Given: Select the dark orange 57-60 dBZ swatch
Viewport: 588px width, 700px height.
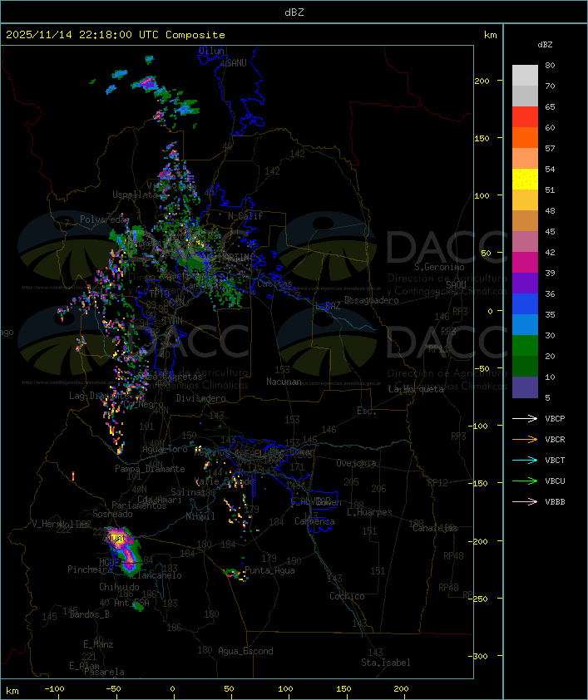Looking at the screenshot, I should click(x=525, y=137).
